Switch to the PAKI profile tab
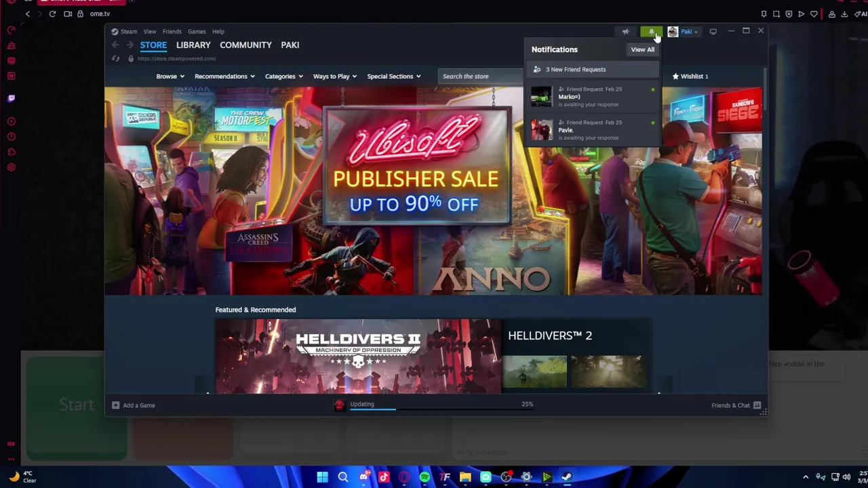868x488 pixels. [290, 45]
